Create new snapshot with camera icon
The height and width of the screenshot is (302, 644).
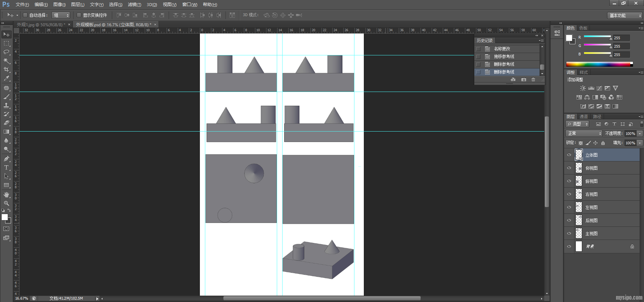point(523,80)
